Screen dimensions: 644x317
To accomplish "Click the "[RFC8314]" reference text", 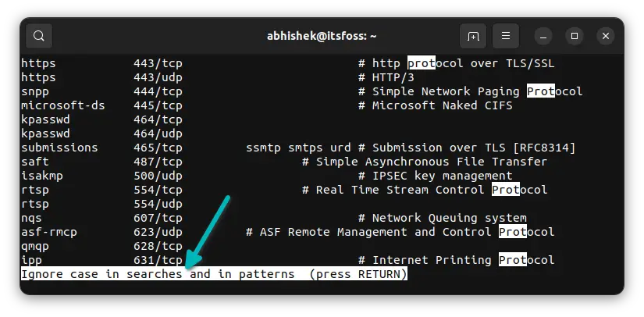I will point(544,148).
